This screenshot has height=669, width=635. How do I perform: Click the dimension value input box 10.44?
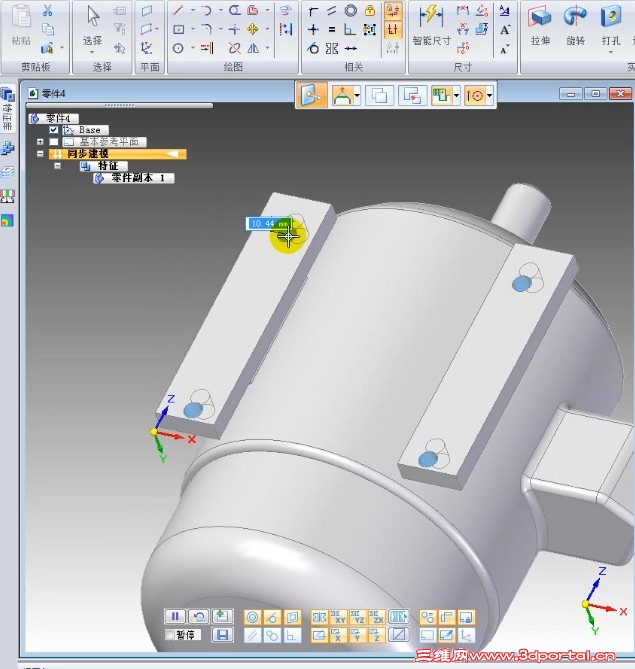point(269,224)
